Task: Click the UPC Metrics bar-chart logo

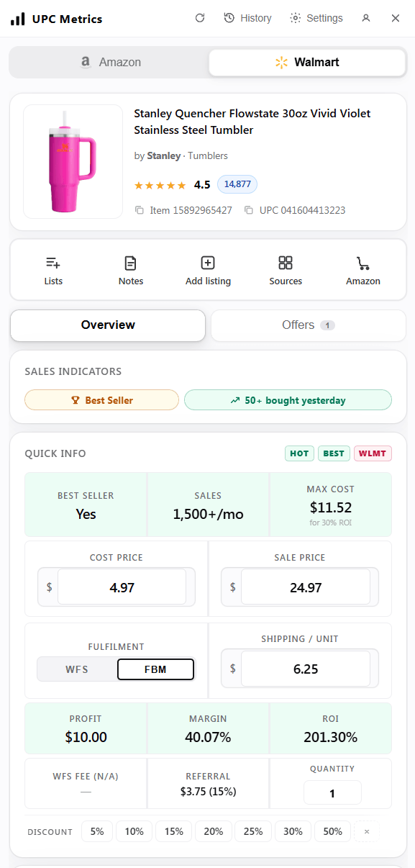Action: 17,19
